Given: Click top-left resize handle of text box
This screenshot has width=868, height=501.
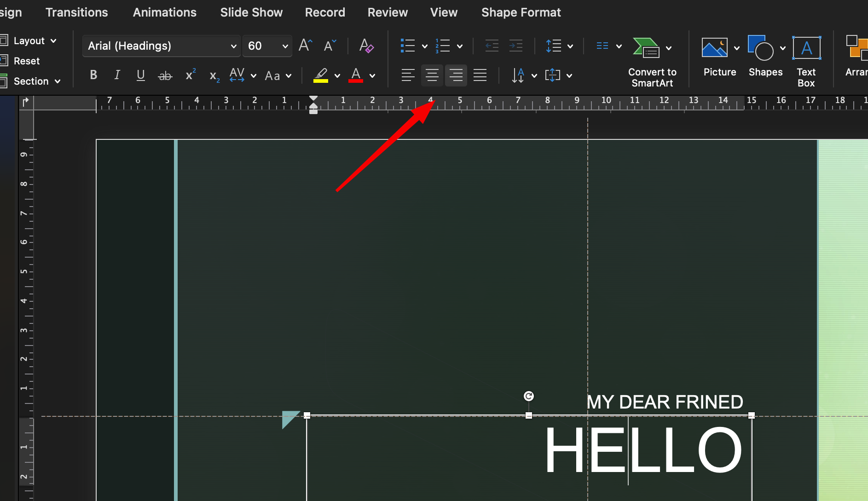Looking at the screenshot, I should [x=307, y=415].
